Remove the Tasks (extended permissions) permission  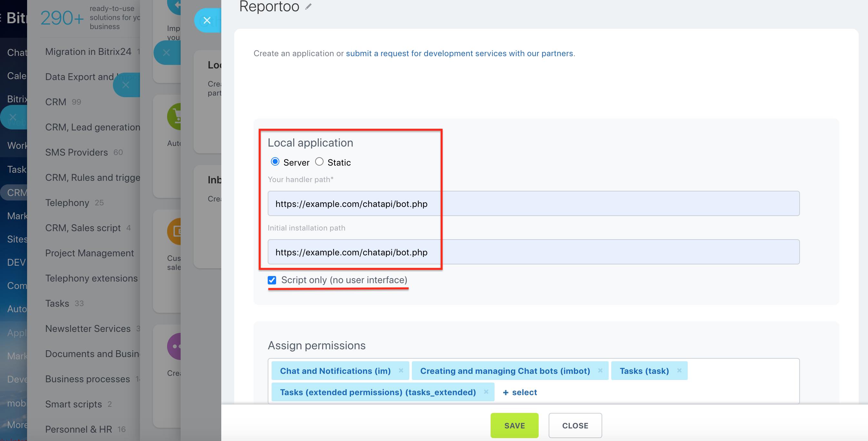pyautogui.click(x=486, y=392)
